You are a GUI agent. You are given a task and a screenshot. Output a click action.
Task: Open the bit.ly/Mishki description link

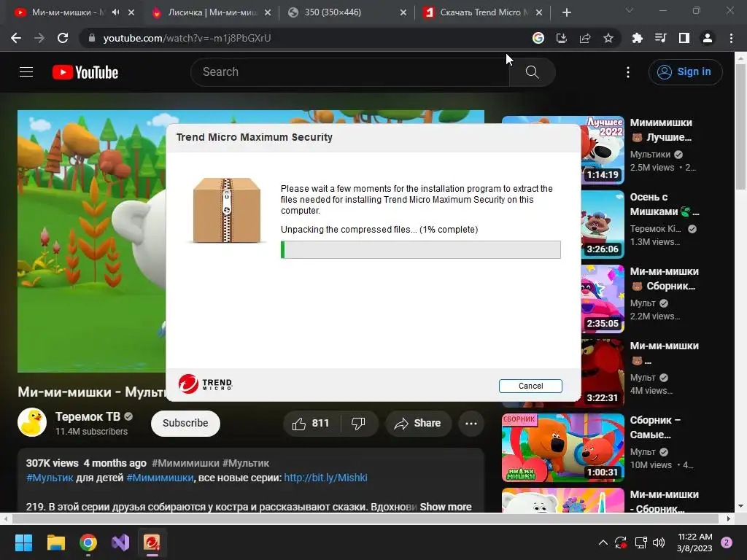(x=325, y=478)
